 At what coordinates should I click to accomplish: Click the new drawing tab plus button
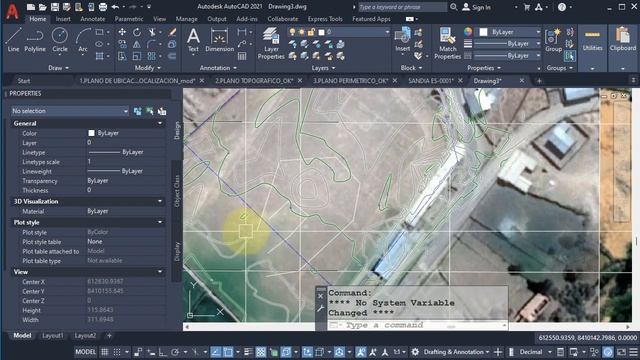pyautogui.click(x=539, y=81)
